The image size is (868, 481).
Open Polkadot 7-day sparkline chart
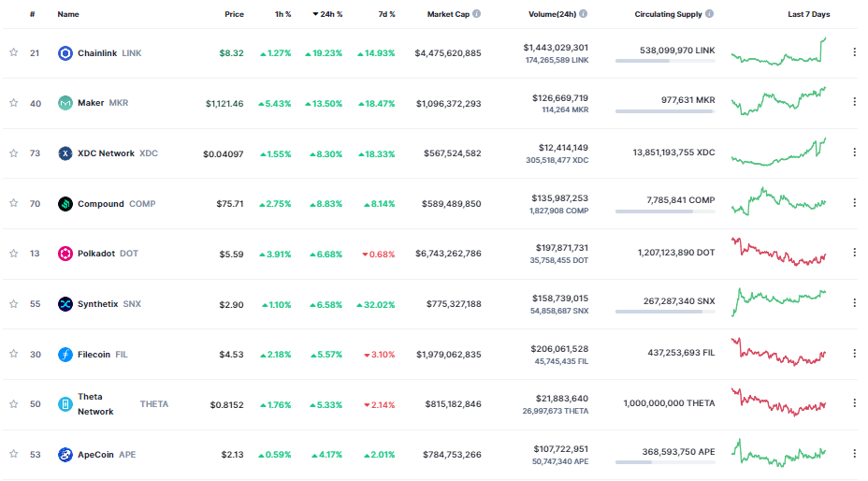[x=779, y=252]
